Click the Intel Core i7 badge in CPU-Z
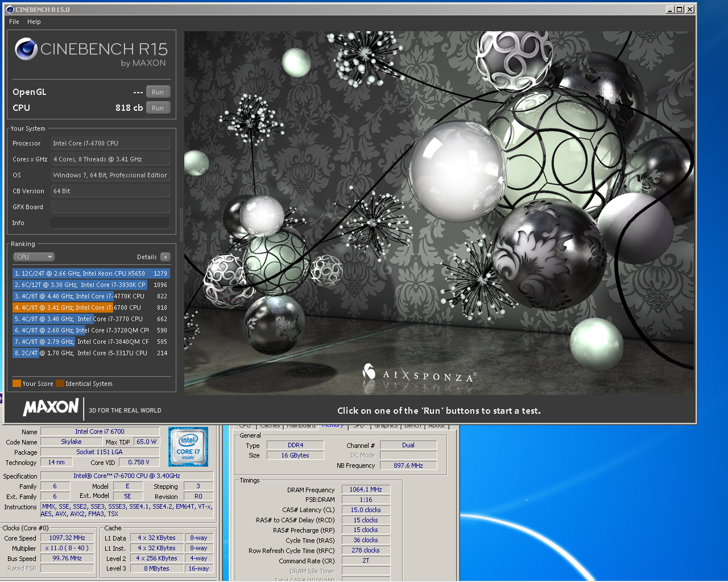This screenshot has height=582, width=728. click(x=188, y=447)
